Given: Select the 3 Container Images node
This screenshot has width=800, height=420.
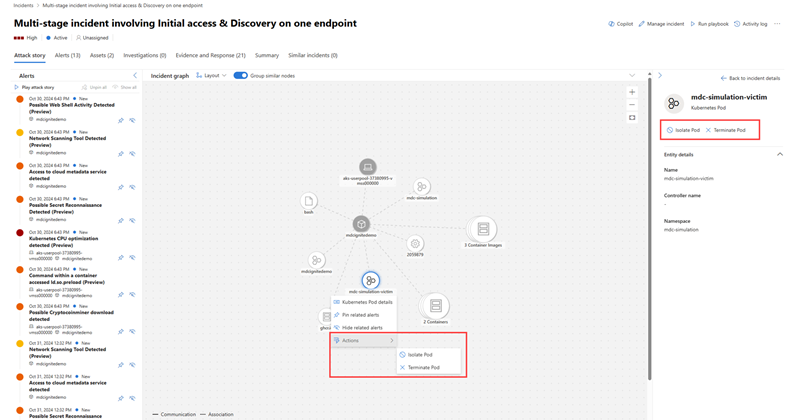Looking at the screenshot, I should (x=483, y=229).
